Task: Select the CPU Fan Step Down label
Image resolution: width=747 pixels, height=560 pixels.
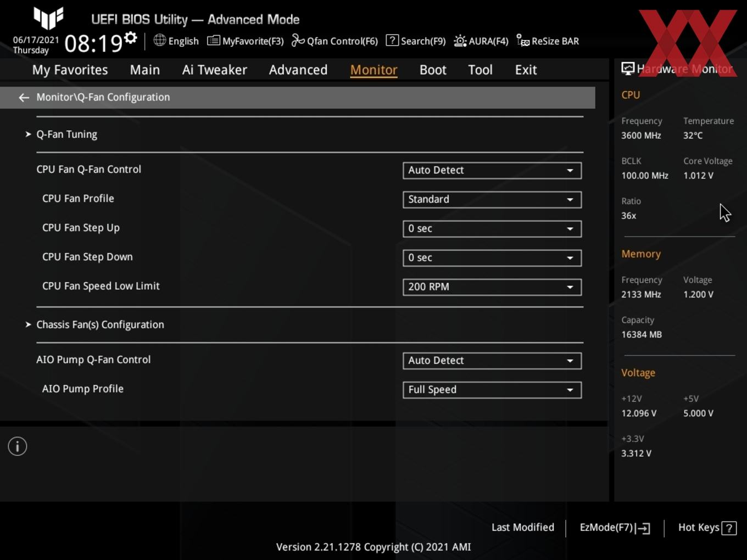Action: click(x=87, y=257)
